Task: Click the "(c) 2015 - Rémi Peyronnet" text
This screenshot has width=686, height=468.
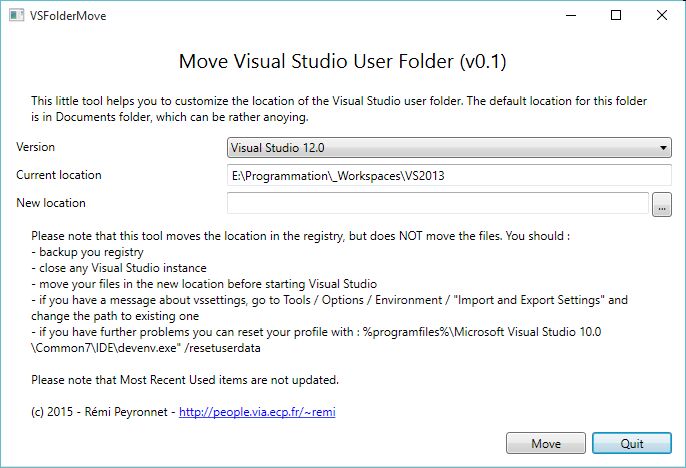Action: 99,412
